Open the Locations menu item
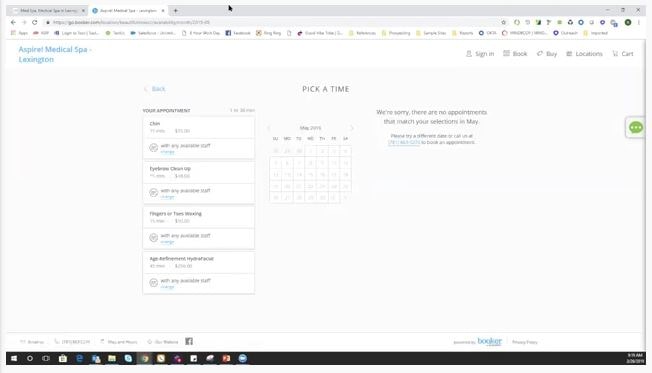 tap(584, 54)
